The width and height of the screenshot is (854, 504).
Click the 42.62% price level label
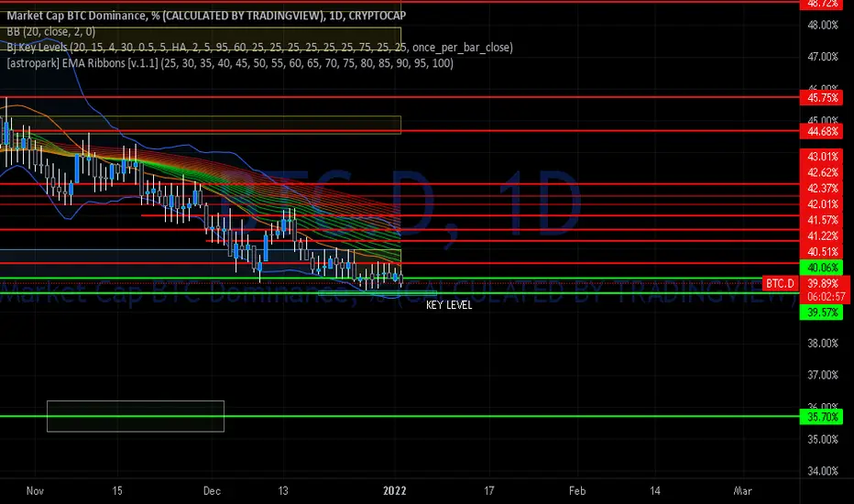(x=821, y=172)
